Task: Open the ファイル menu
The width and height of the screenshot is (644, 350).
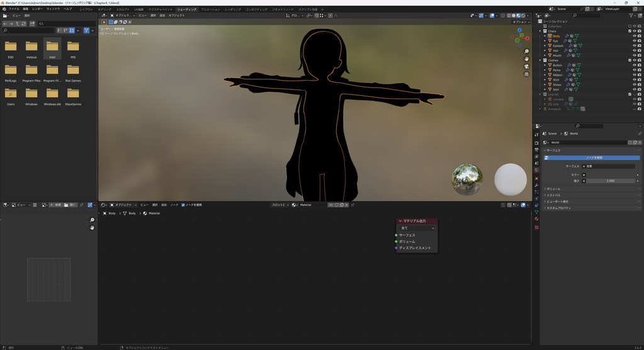Action: click(x=14, y=9)
